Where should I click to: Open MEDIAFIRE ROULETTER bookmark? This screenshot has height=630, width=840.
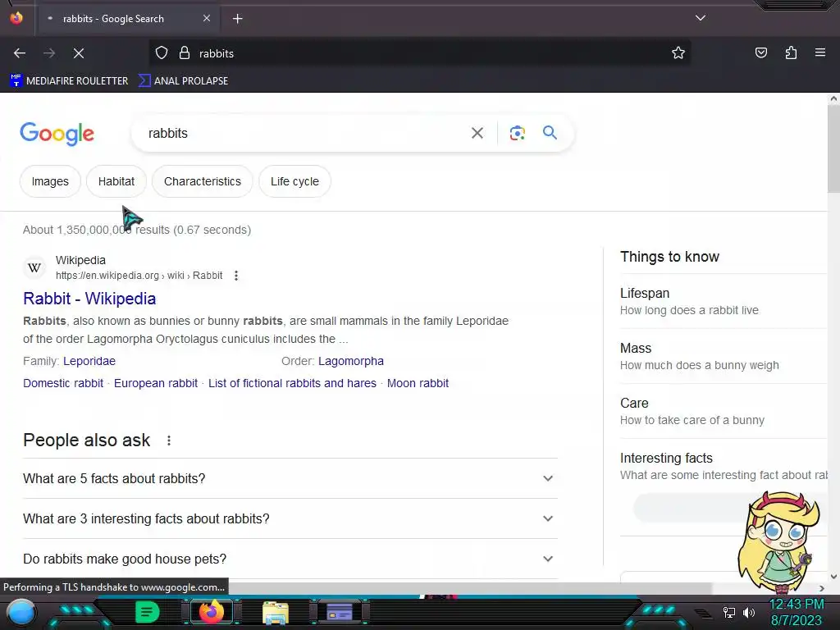tap(69, 81)
